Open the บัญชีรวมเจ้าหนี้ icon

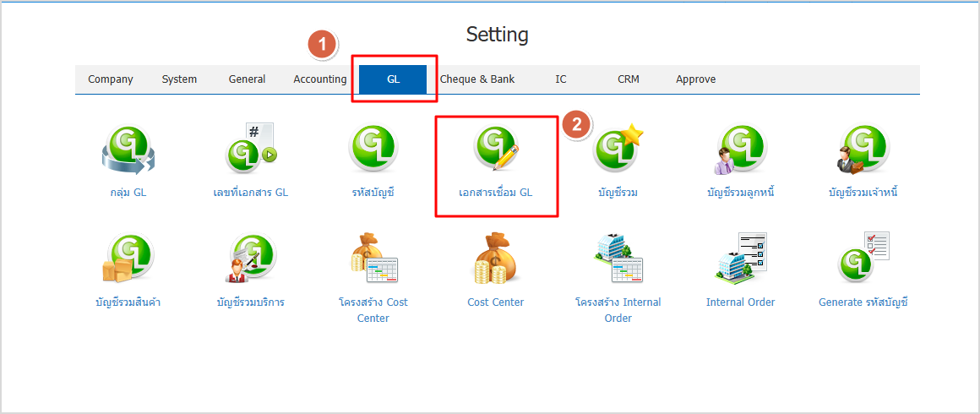(863, 150)
